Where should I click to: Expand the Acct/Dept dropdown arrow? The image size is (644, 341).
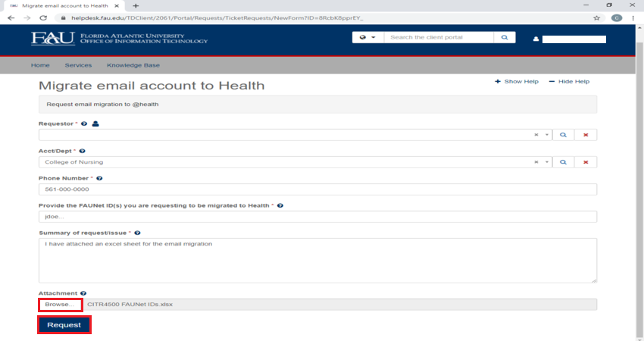547,162
